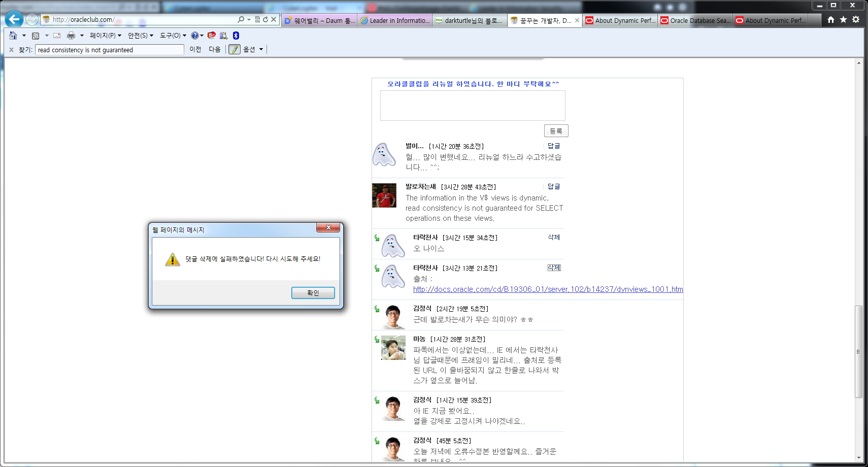The image size is (868, 467).
Task: Open the 옵션 dropdown in the find bar
Action: tap(253, 49)
